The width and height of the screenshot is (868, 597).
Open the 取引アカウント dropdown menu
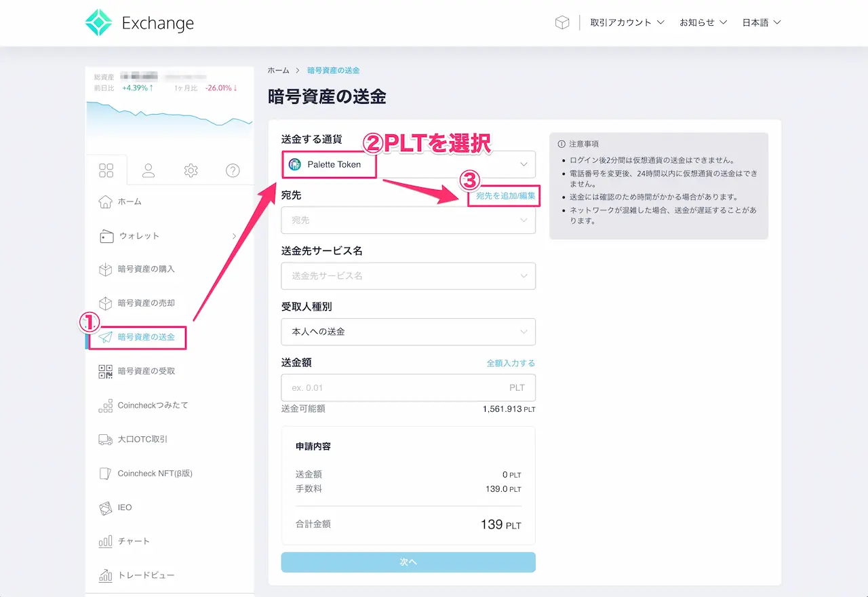[627, 22]
